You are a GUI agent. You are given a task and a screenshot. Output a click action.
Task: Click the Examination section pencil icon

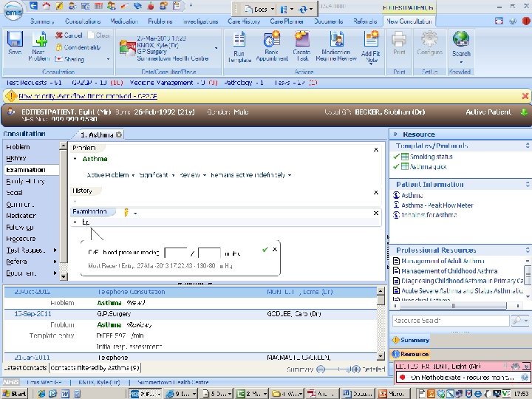click(x=126, y=213)
